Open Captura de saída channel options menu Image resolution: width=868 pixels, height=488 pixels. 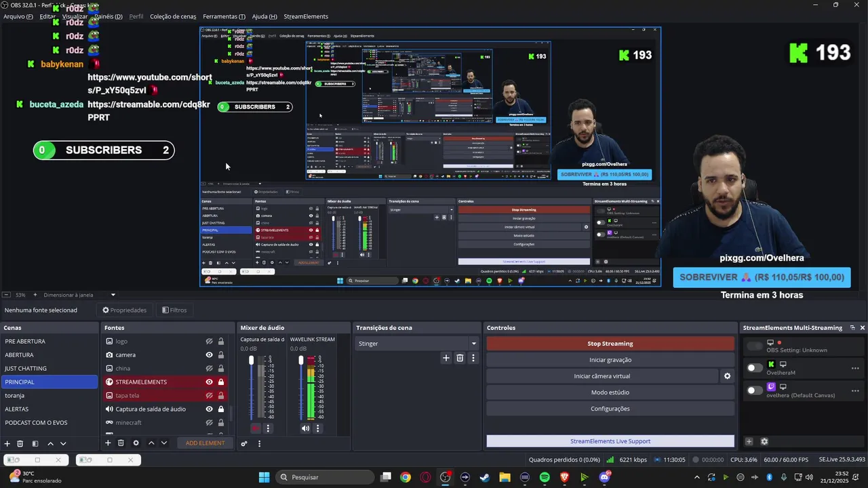coord(268,428)
